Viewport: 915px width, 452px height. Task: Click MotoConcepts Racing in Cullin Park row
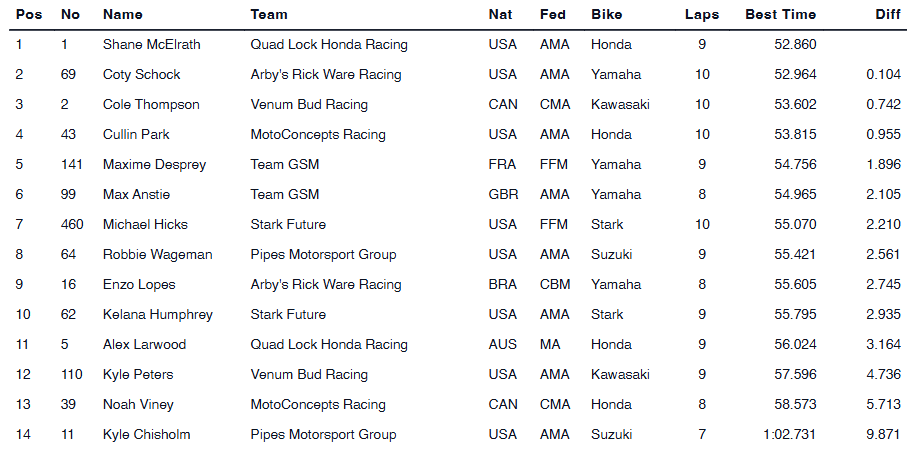click(x=318, y=135)
